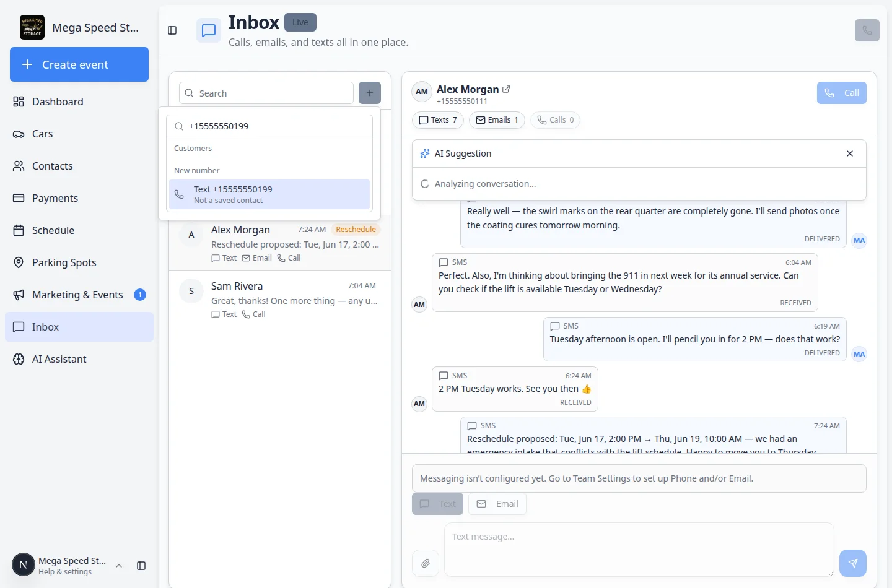892x588 pixels.
Task: Switch composer to Text mode
Action: (x=438, y=504)
